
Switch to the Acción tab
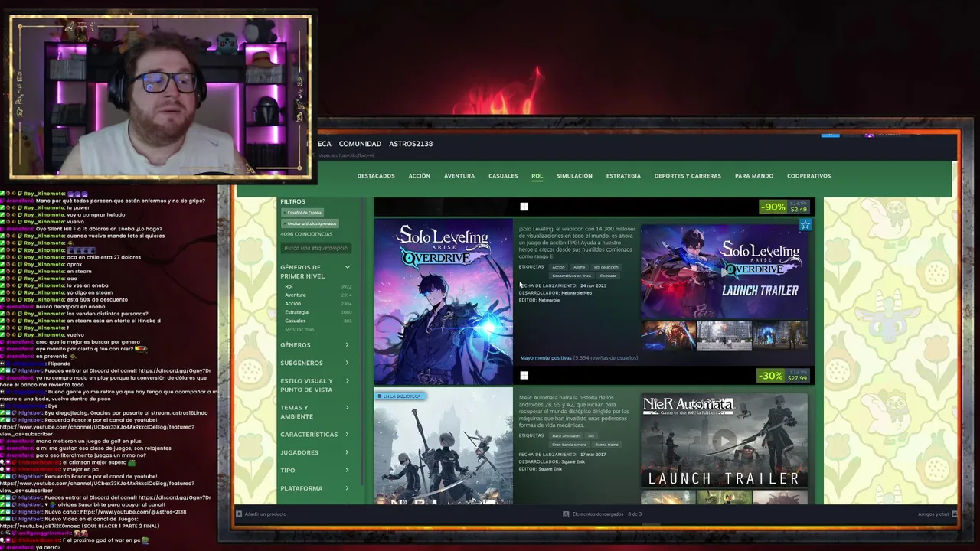pyautogui.click(x=419, y=176)
